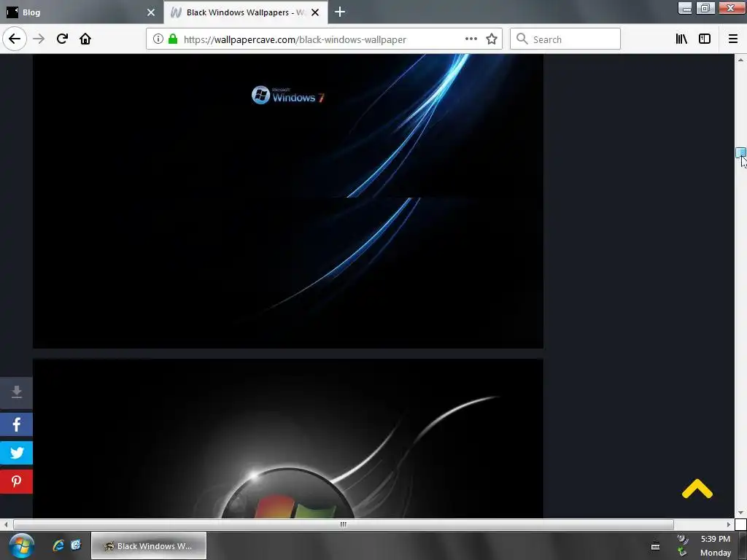Viewport: 747px width, 560px height.
Task: Go back to the previous page
Action: (15, 39)
